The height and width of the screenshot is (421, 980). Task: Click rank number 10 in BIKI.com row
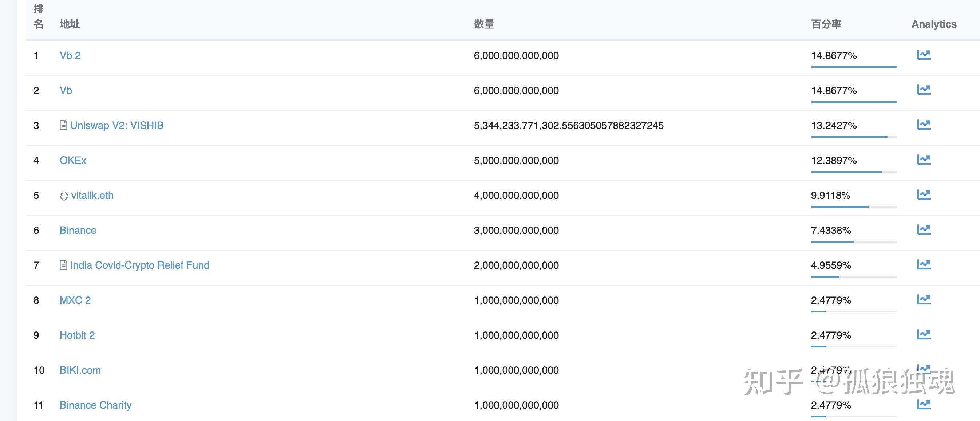click(39, 370)
